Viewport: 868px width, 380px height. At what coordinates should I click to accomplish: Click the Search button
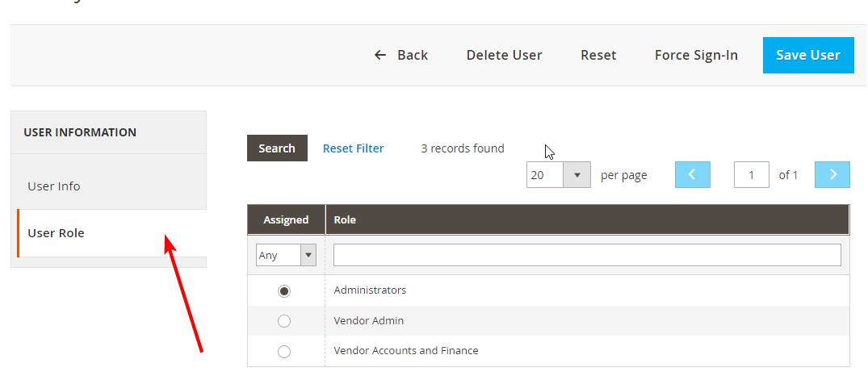tap(277, 148)
